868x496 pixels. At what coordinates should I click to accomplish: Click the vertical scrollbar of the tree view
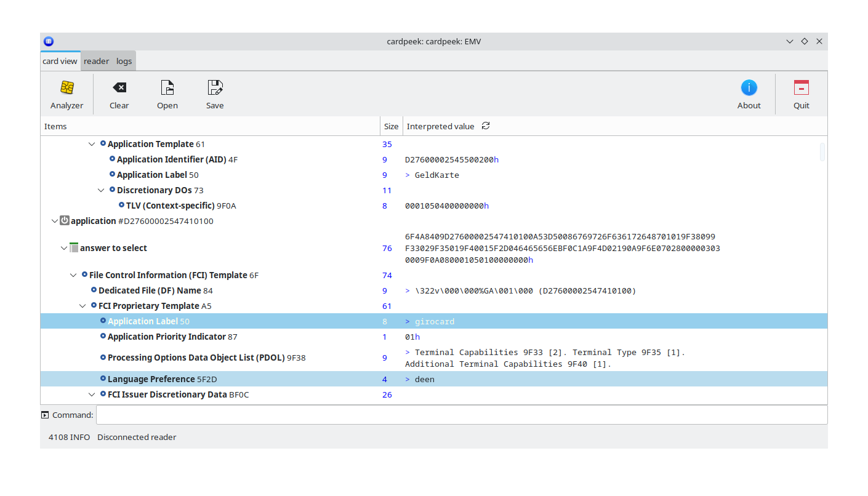pos(822,152)
